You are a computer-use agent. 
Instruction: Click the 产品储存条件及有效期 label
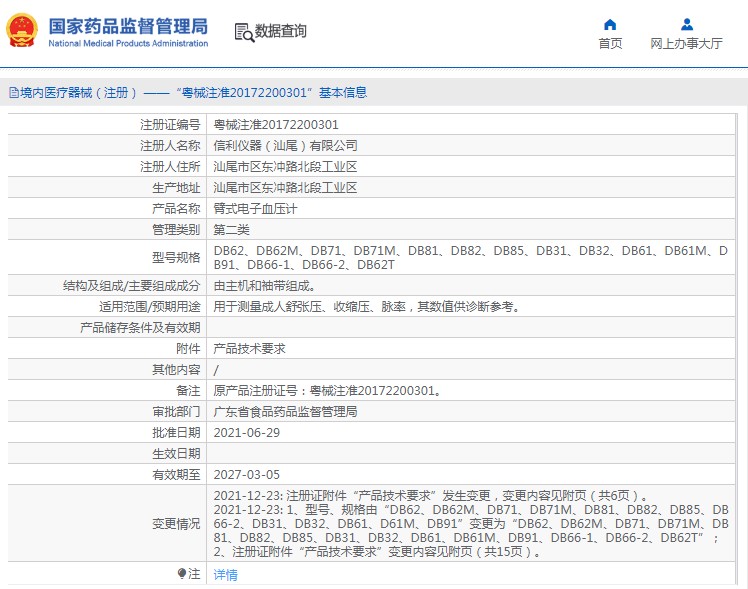click(140, 328)
